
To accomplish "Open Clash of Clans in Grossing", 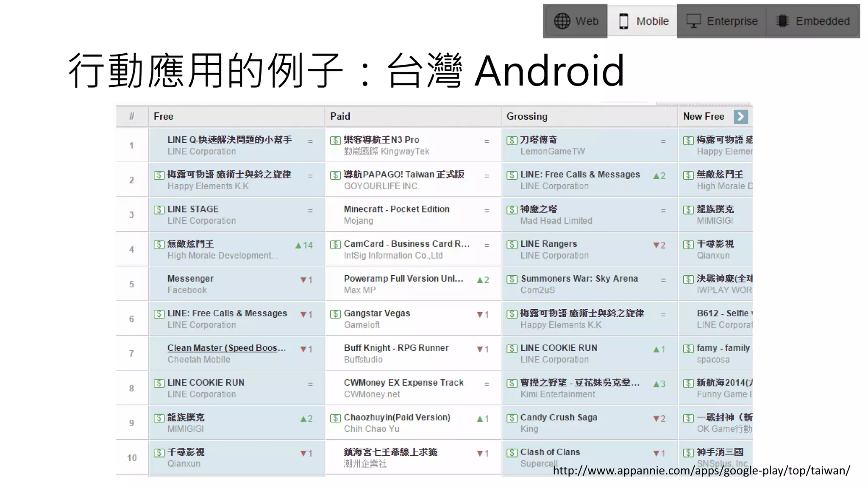I will (x=550, y=452).
